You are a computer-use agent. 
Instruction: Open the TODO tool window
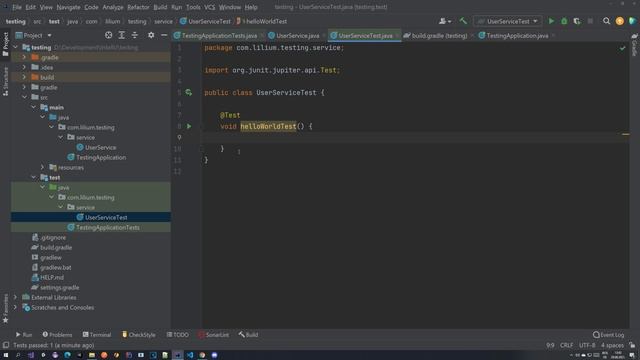tap(178, 335)
